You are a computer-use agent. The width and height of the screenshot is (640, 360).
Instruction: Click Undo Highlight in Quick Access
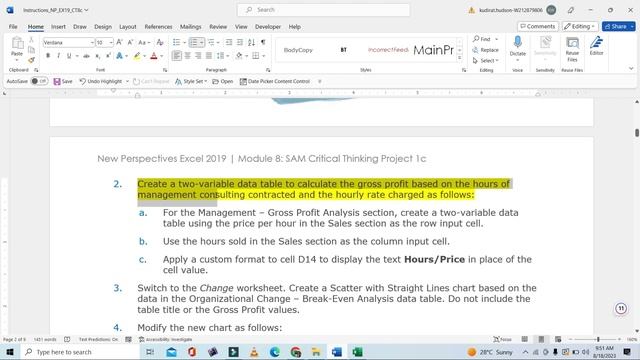pos(101,81)
